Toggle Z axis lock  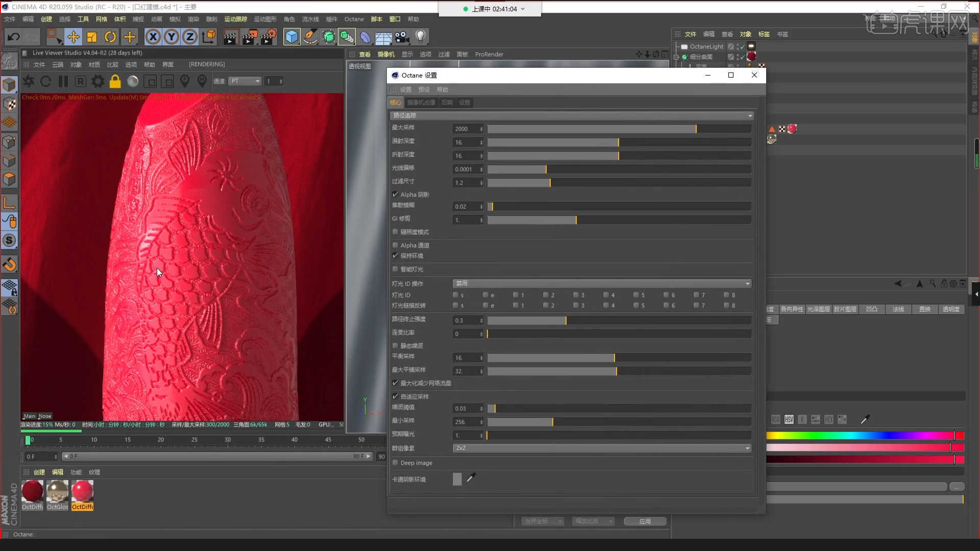coord(190,37)
